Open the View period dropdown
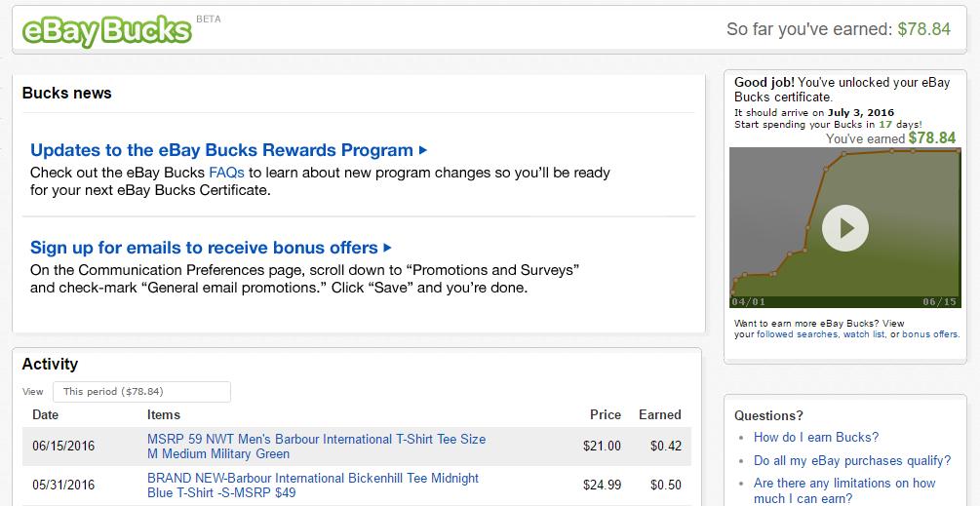This screenshot has width=980, height=506. [141, 392]
